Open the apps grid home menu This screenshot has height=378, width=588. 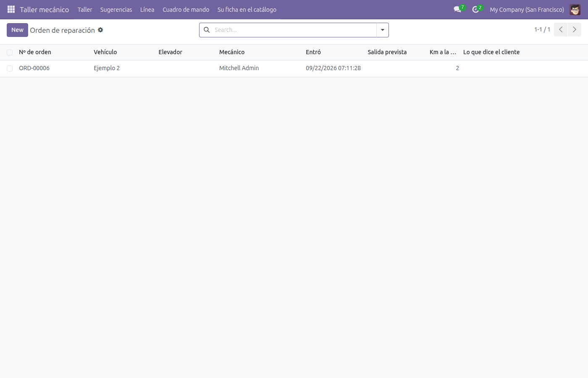(11, 9)
